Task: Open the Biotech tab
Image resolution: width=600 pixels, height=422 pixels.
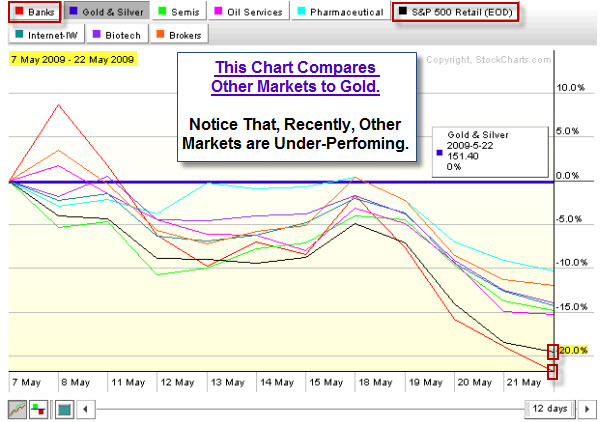Action: pos(116,35)
